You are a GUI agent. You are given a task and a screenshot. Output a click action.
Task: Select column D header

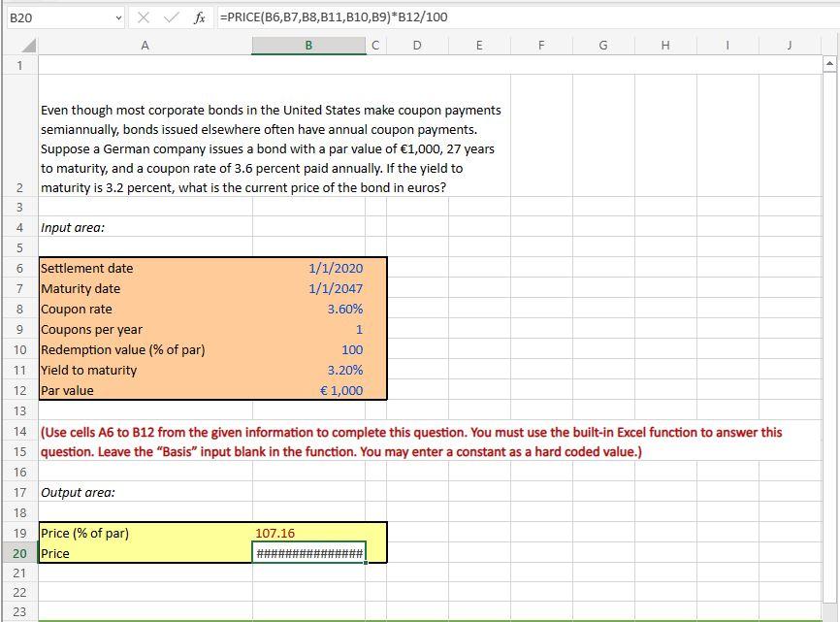417,46
